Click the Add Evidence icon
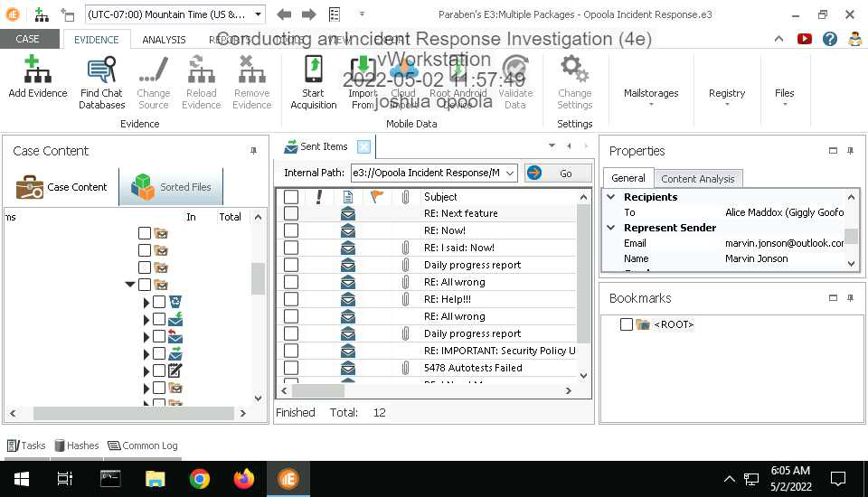 (x=37, y=70)
